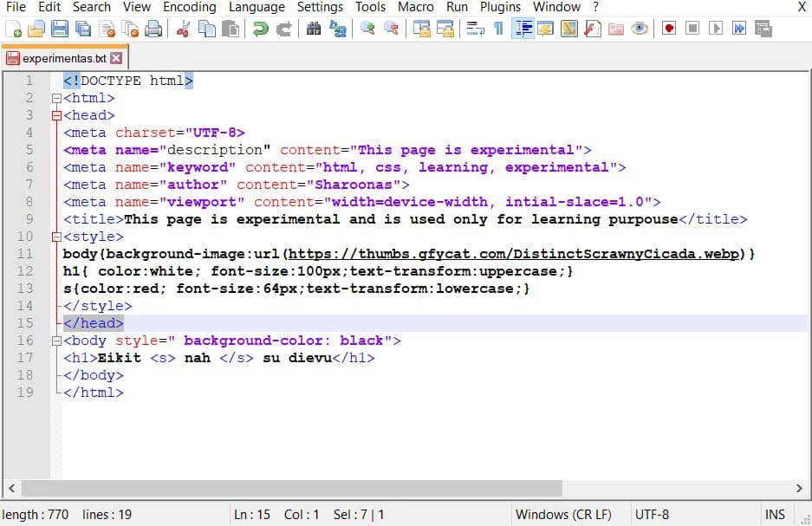Cut selected text using the scissors icon
812x526 pixels.
click(x=185, y=28)
